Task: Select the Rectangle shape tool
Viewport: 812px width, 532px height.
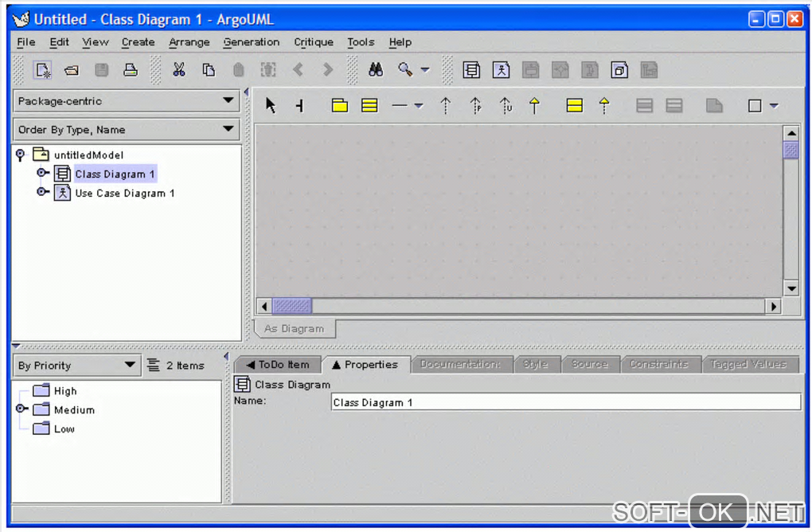Action: point(755,106)
